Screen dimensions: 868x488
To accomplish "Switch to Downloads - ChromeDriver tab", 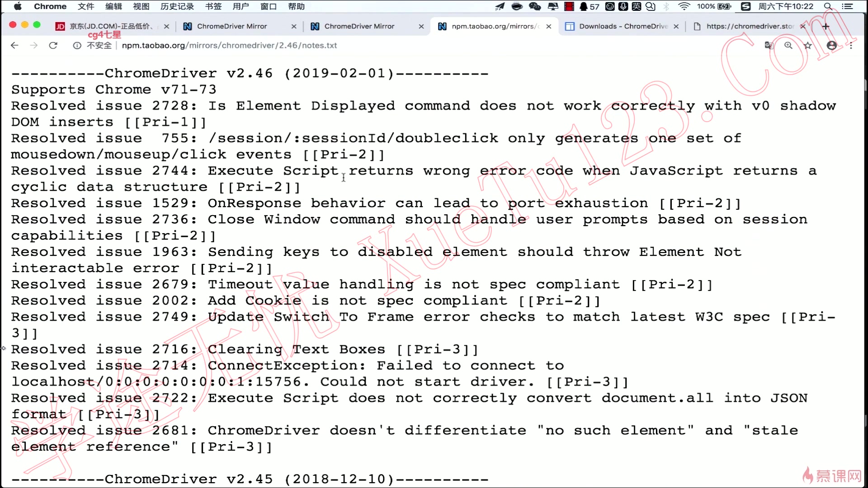I will [623, 26].
